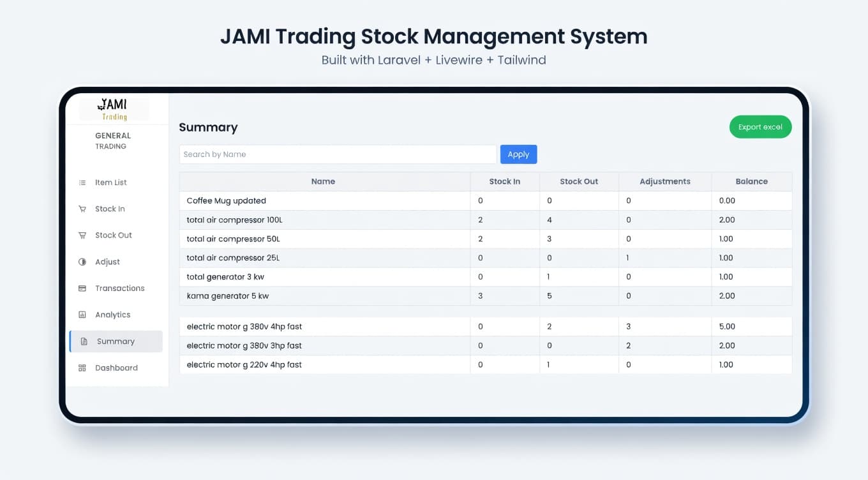Select the Adjust contrast icon
The width and height of the screenshot is (868, 480).
click(82, 262)
